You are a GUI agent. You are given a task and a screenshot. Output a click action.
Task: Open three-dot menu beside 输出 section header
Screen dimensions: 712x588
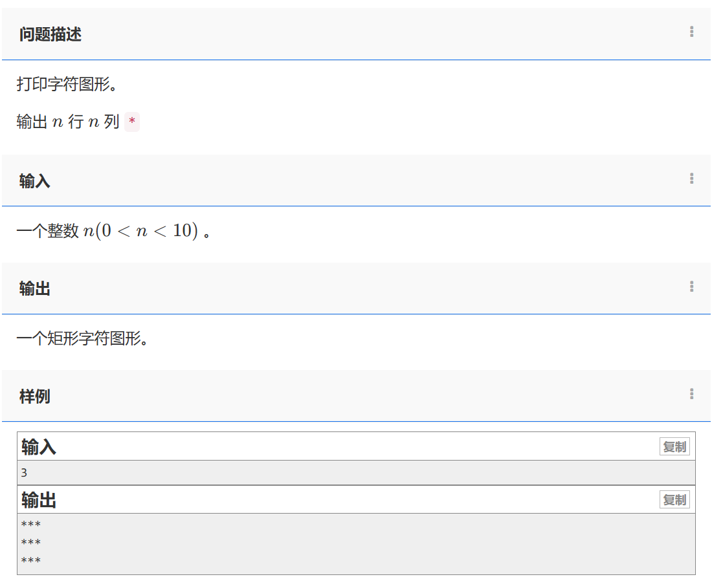pyautogui.click(x=692, y=287)
